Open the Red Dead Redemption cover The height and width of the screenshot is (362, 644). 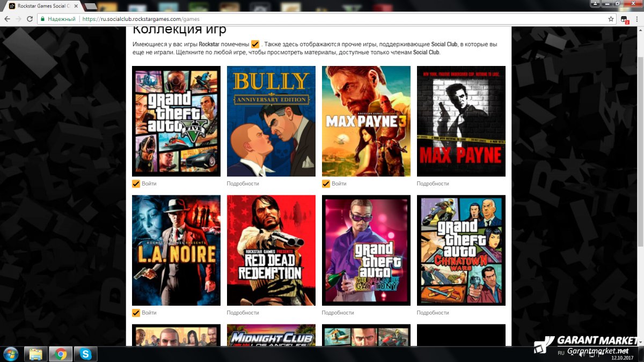coord(271,250)
